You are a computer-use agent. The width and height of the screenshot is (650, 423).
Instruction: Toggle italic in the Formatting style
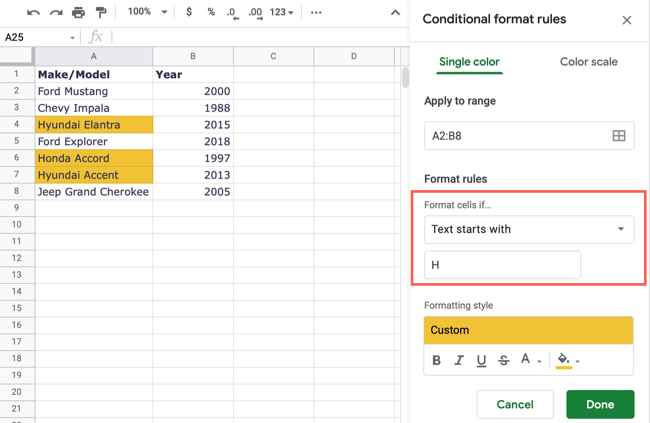[x=459, y=360]
